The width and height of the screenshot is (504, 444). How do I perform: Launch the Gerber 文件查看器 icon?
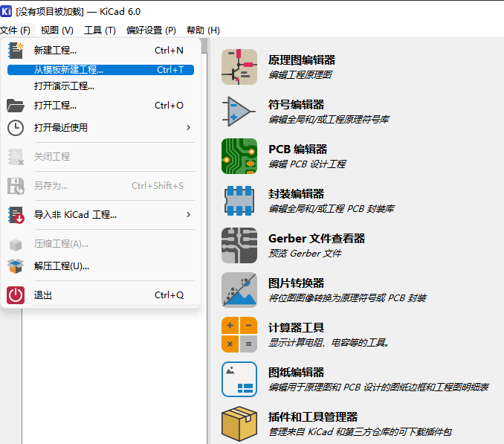click(x=239, y=245)
